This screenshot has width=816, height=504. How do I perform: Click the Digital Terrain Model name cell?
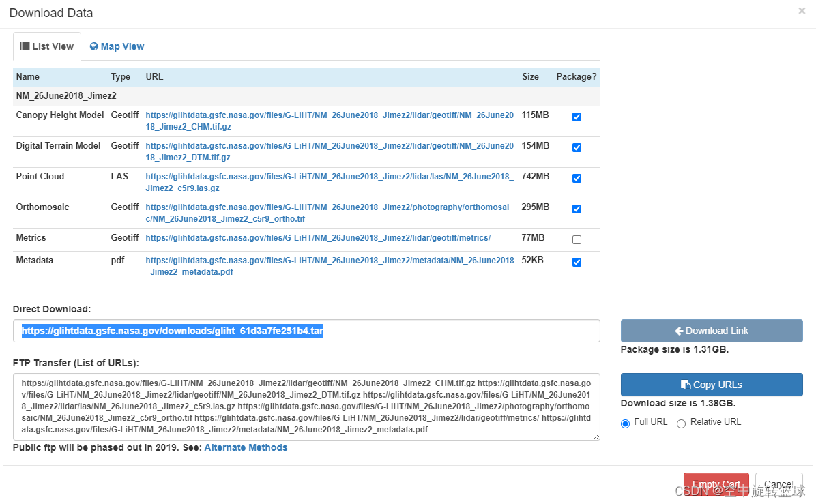[58, 146]
